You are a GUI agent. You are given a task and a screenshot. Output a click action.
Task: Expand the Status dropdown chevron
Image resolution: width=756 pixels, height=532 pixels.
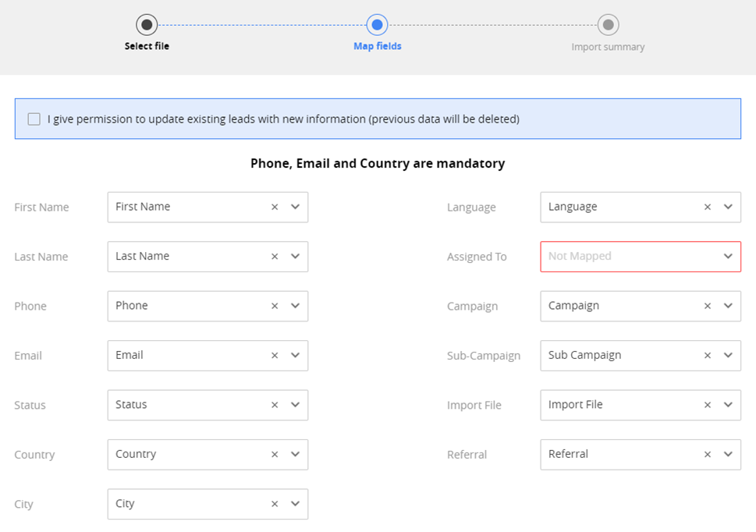point(295,406)
